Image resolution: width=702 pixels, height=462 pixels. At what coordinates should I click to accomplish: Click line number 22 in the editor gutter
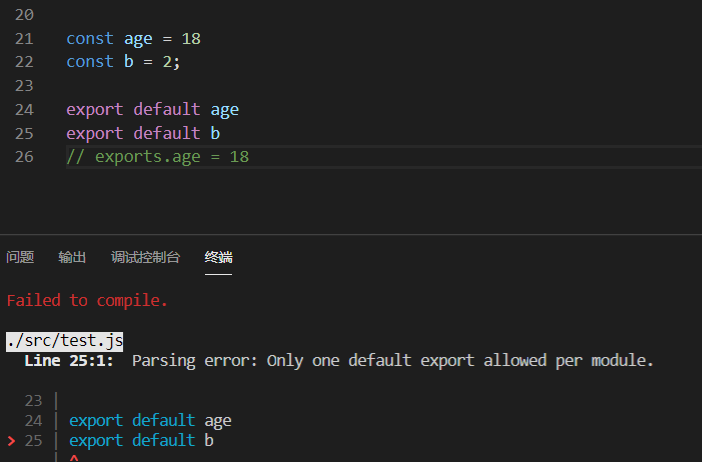click(x=24, y=62)
